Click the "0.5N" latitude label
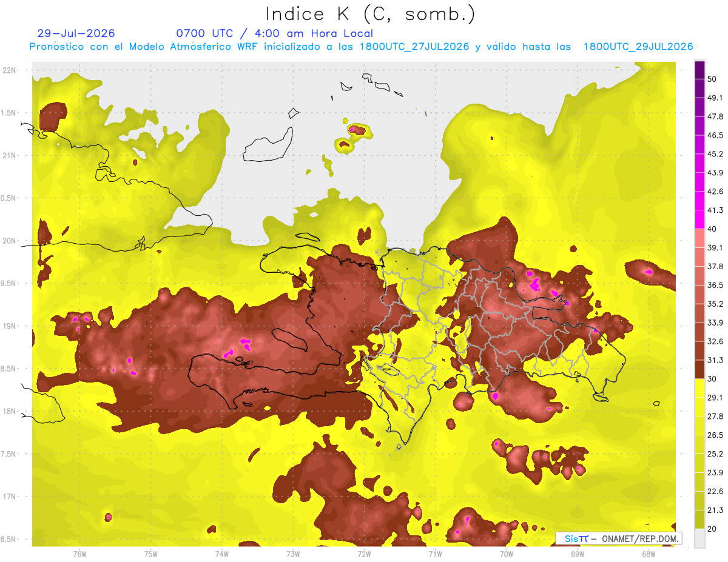The image size is (728, 562). point(8,198)
